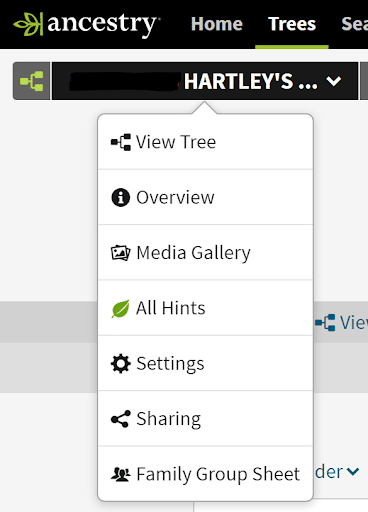Choose Overview from the tree menu
Screen dimensions: 368x512
click(205, 197)
